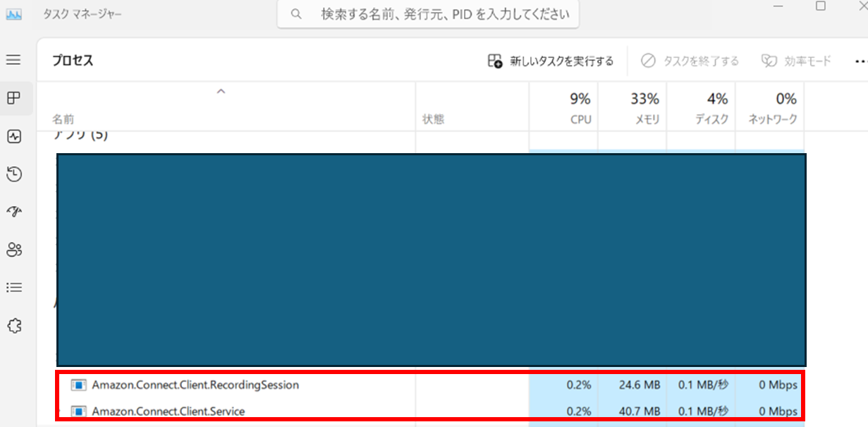Image resolution: width=868 pixels, height=427 pixels.
Task: Open the Performance sidebar icon
Action: coord(13,136)
